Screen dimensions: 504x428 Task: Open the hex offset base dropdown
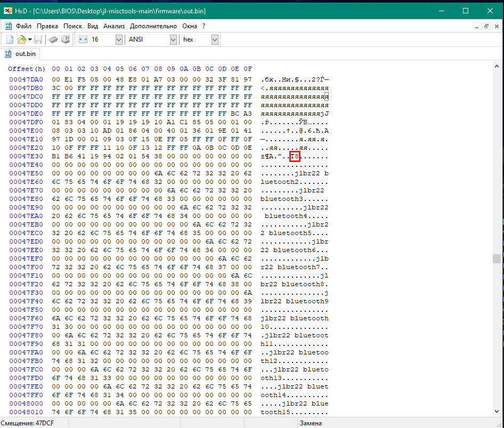coord(215,39)
